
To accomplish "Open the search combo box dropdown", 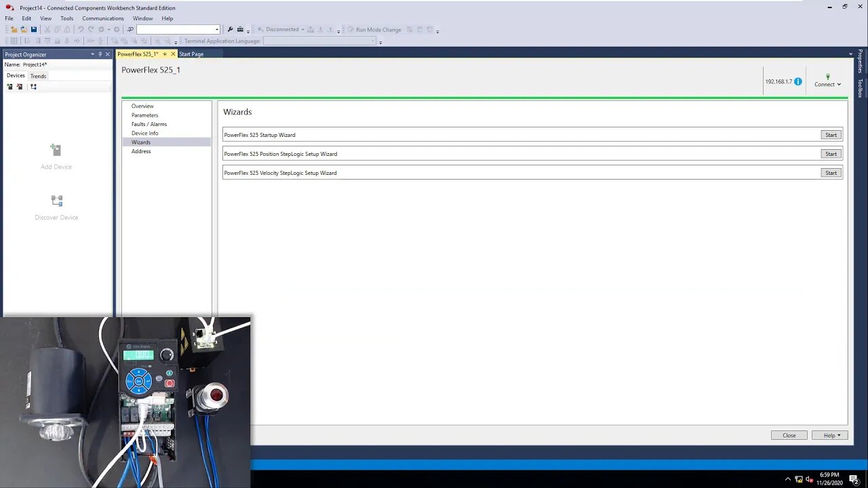I will click(x=217, y=30).
